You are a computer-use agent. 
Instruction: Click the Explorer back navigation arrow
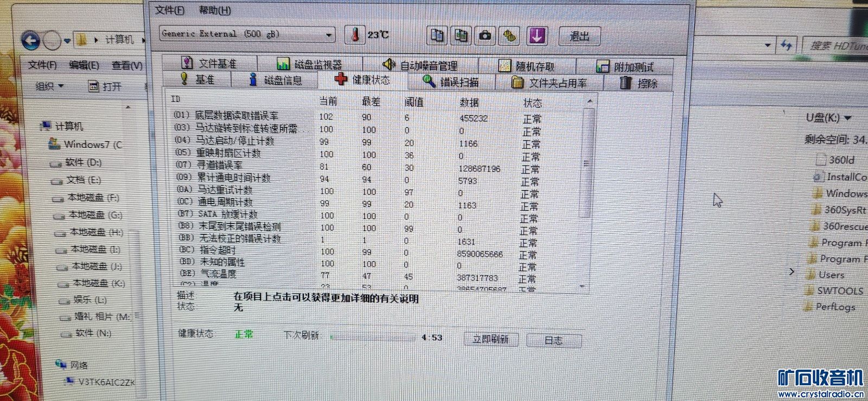30,41
